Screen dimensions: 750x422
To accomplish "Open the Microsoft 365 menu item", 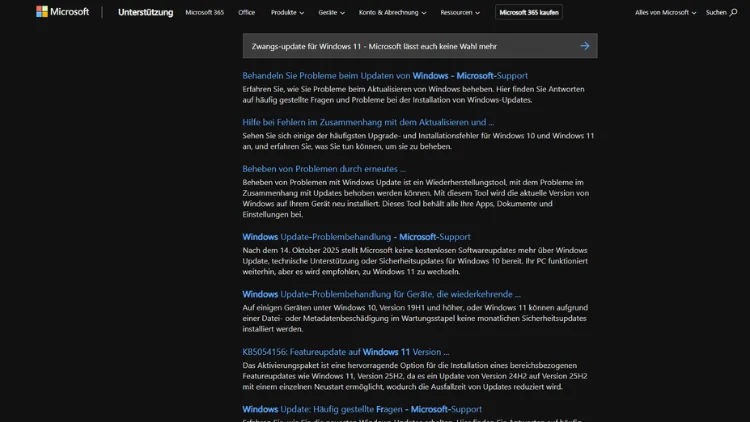I will coord(204,12).
